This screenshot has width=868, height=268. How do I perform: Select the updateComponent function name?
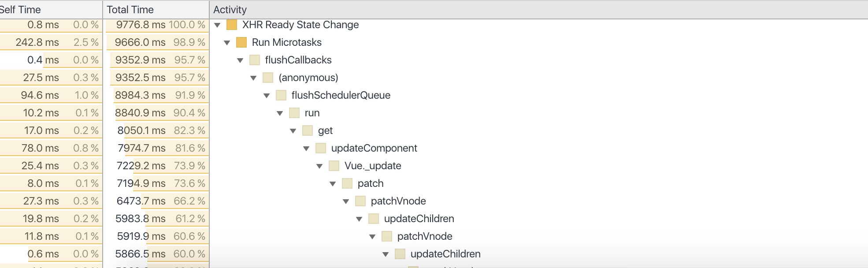[x=374, y=148]
